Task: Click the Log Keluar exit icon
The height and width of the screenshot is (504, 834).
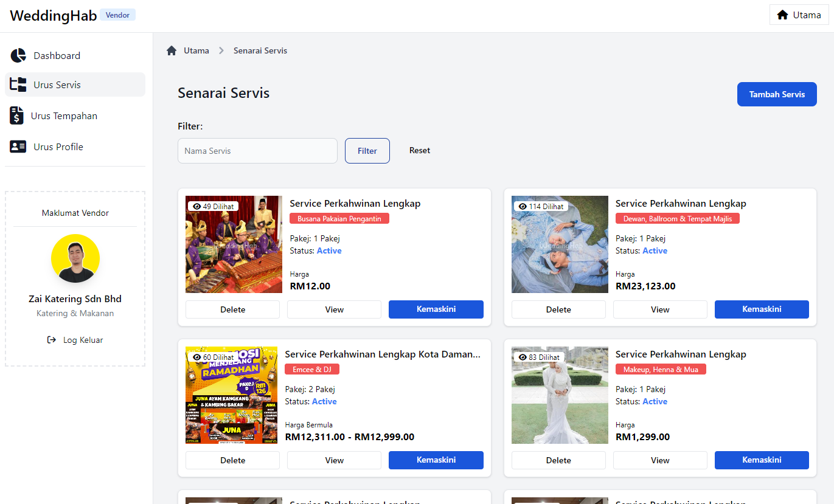Action: [x=52, y=340]
